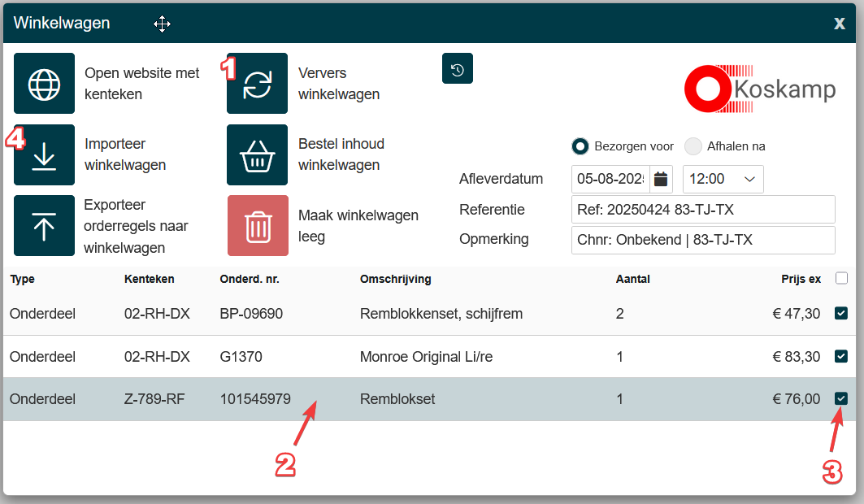
Task: Click the Opmerking text field
Action: 702,241
